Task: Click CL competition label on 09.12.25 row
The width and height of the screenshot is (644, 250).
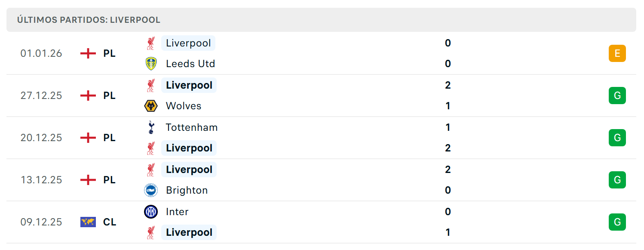Action: 110,222
